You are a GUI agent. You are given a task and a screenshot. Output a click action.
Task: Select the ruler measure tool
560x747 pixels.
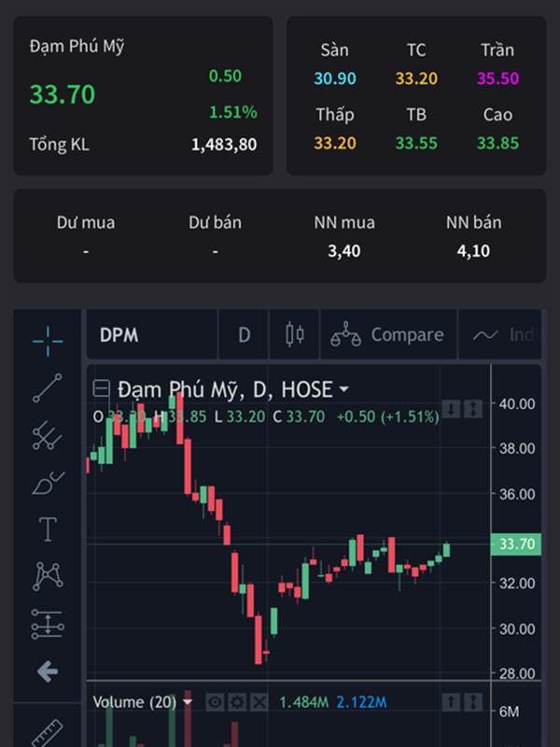click(48, 733)
